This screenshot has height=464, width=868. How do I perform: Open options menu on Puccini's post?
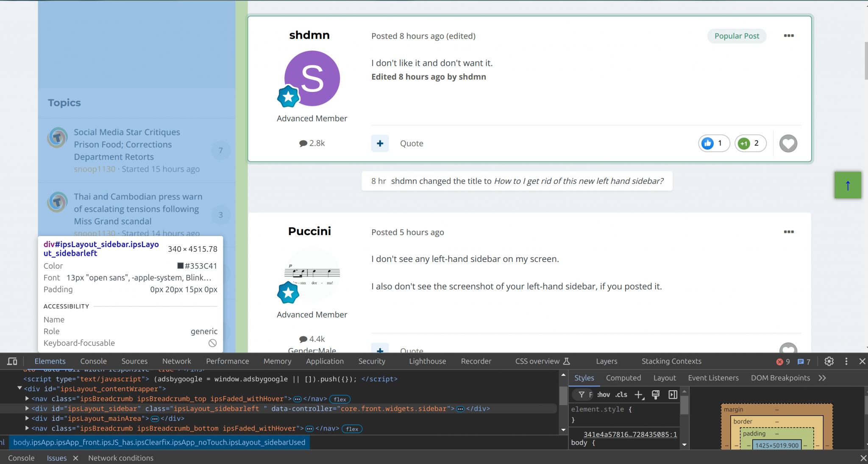(x=789, y=232)
